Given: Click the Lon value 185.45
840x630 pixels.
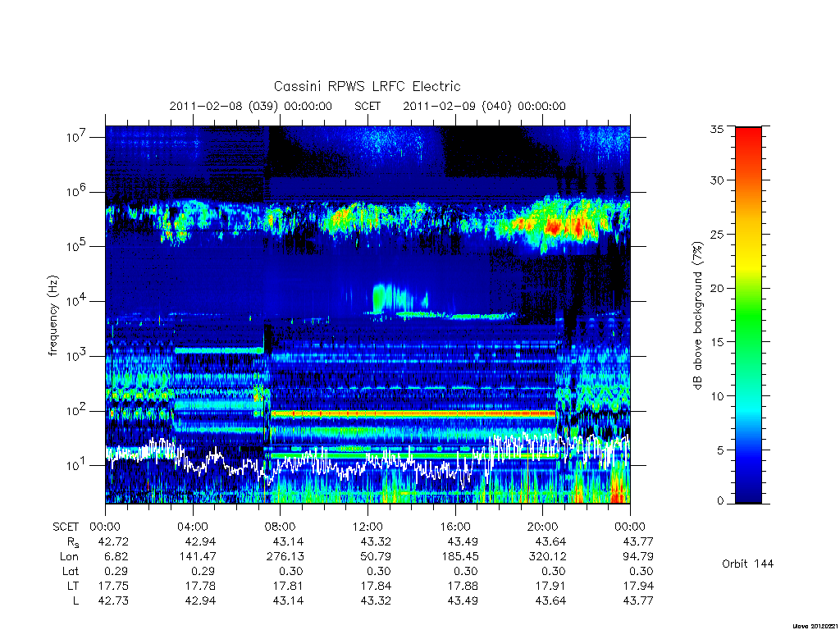Looking at the screenshot, I should (459, 557).
